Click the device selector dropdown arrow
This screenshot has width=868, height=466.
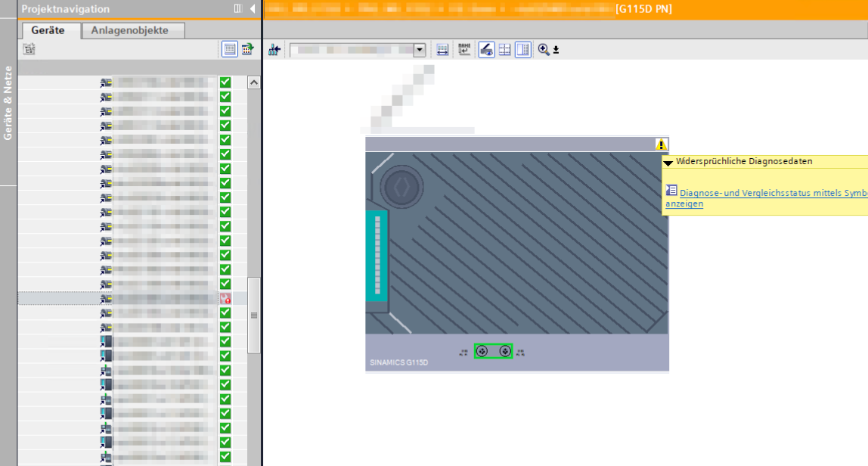420,50
